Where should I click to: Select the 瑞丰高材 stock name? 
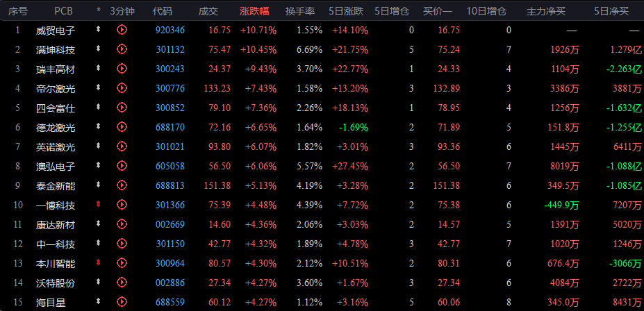tap(56, 69)
